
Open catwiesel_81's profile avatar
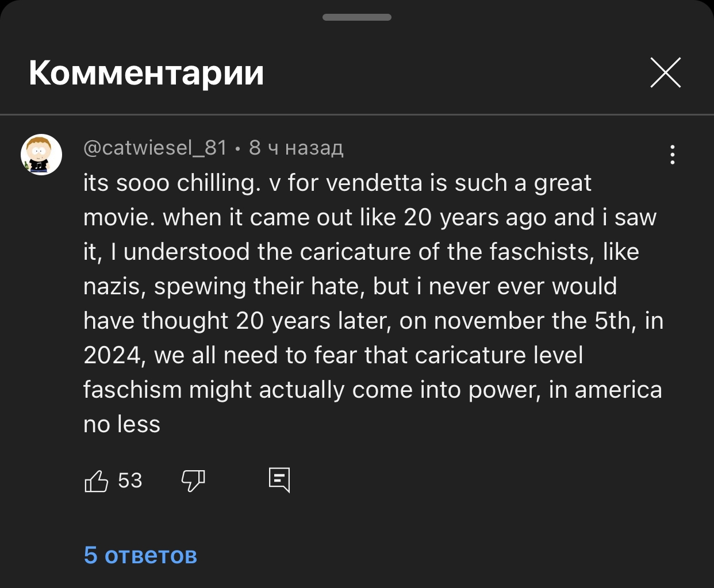click(x=41, y=155)
